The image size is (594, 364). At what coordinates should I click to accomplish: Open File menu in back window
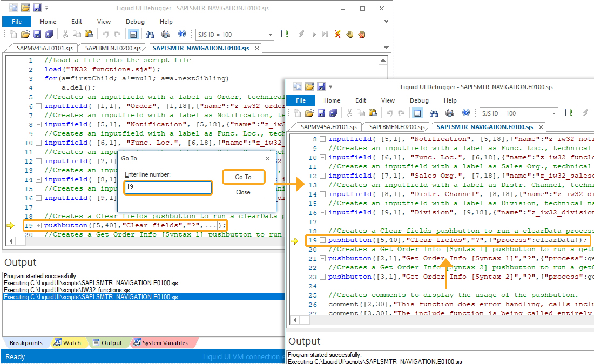click(x=17, y=22)
